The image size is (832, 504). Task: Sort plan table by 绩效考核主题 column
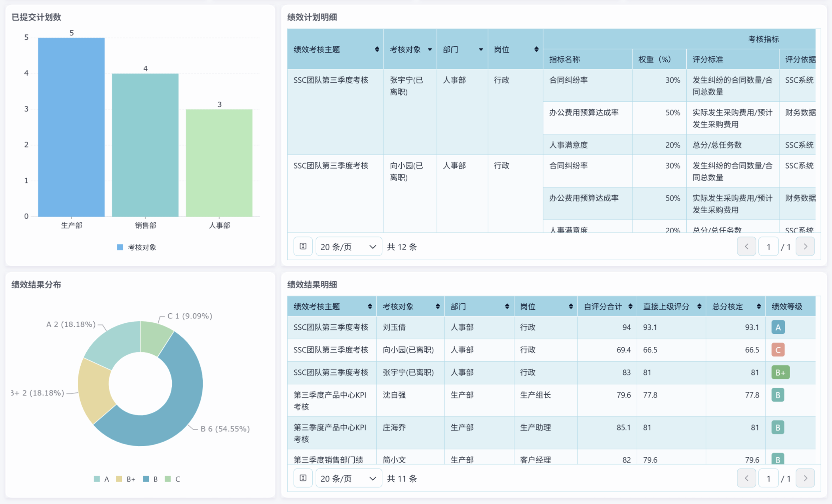(x=377, y=49)
